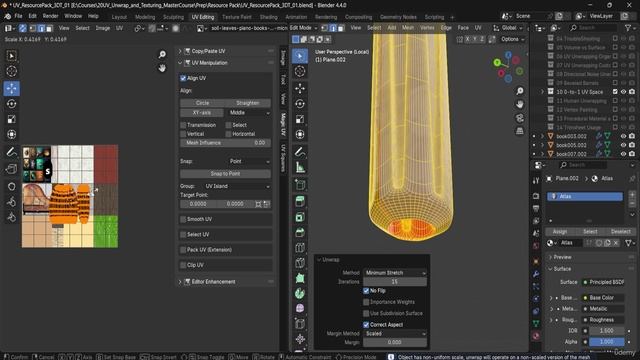Select the Grab sculpt tool in UV editor
The image size is (640, 360).
click(x=11, y=186)
